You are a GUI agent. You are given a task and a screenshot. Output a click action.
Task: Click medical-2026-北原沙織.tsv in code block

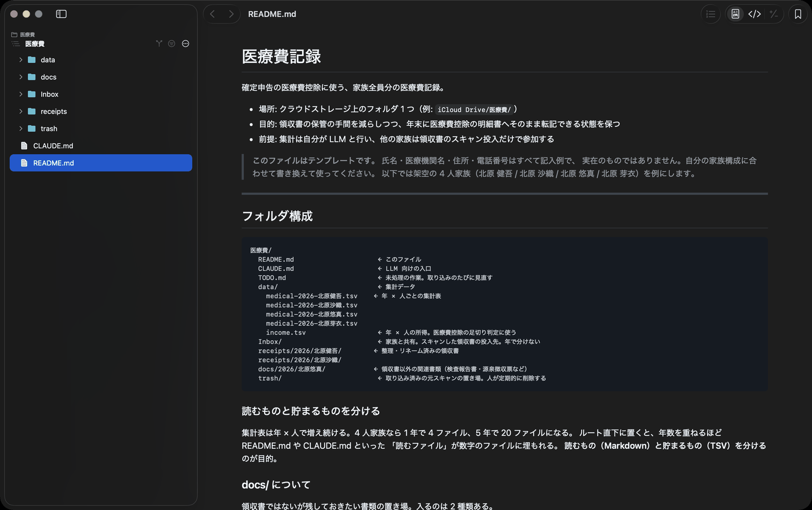tap(311, 305)
